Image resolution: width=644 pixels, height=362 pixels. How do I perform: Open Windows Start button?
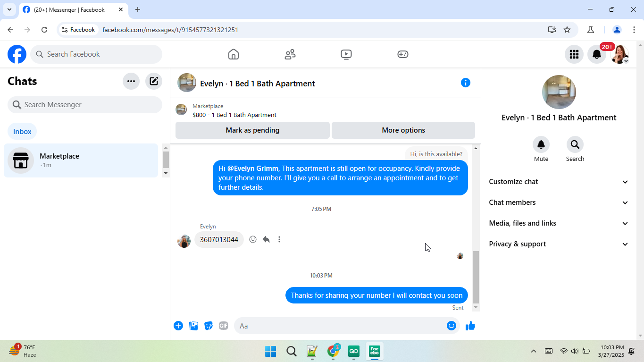pyautogui.click(x=271, y=351)
